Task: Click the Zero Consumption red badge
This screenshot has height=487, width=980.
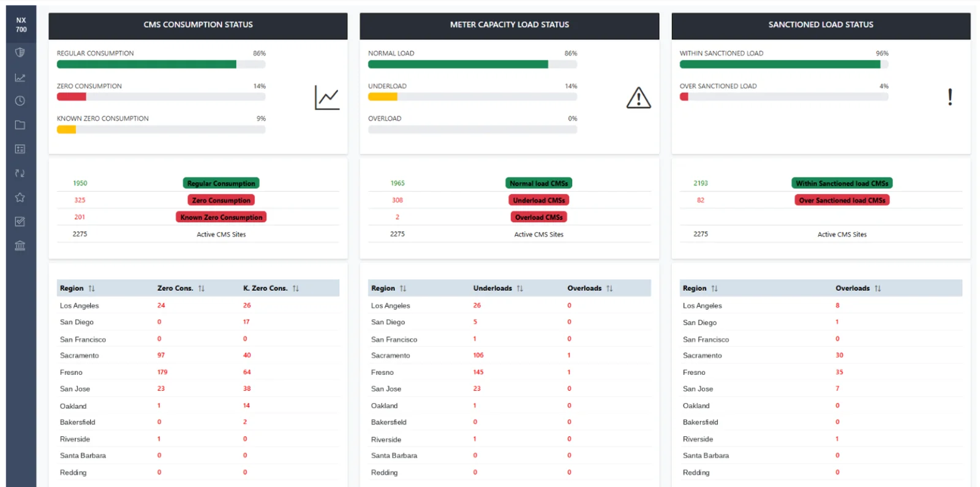Action: point(221,200)
